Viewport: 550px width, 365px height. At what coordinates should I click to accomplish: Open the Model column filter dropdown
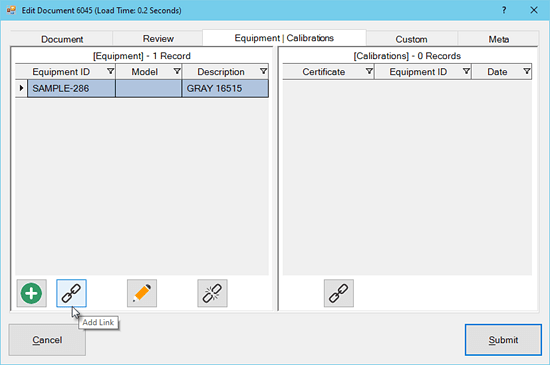pos(177,72)
